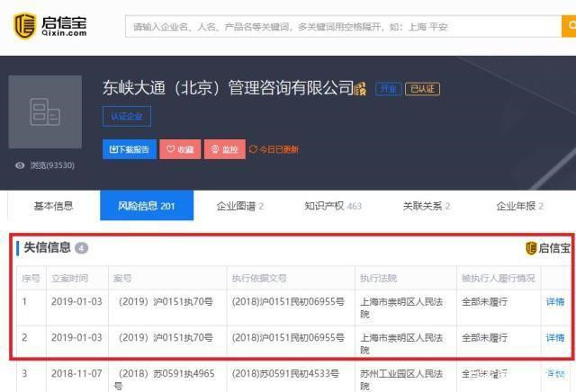Click the 收藏 heart button
576x392 pixels.
pos(180,149)
